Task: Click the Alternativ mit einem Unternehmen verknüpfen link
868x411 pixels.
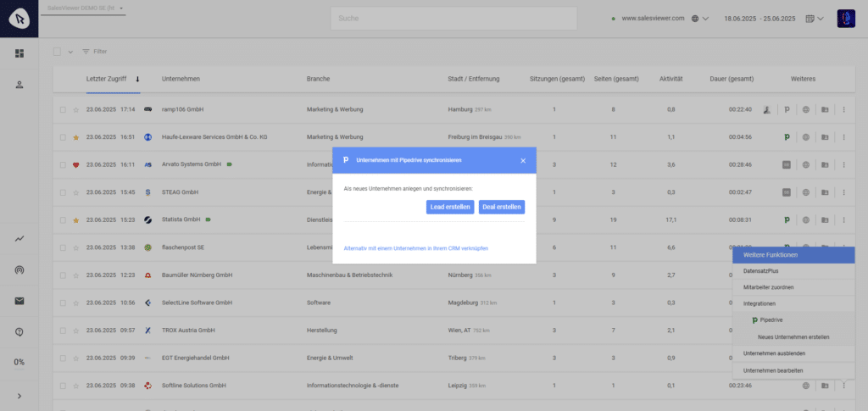Action: point(415,248)
